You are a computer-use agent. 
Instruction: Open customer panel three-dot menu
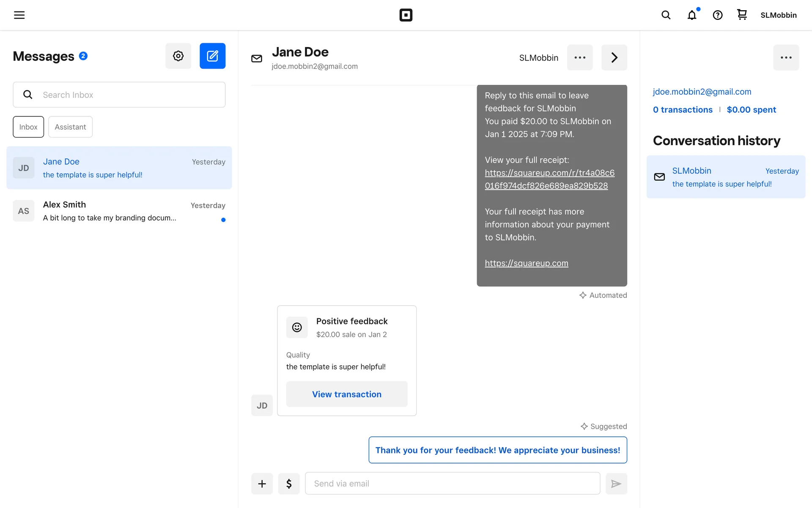[x=786, y=58]
